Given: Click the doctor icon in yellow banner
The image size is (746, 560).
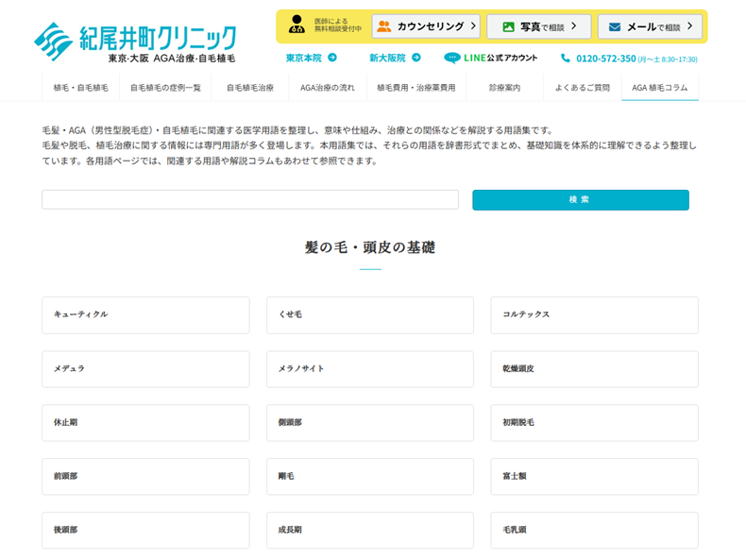Looking at the screenshot, I should (x=297, y=25).
